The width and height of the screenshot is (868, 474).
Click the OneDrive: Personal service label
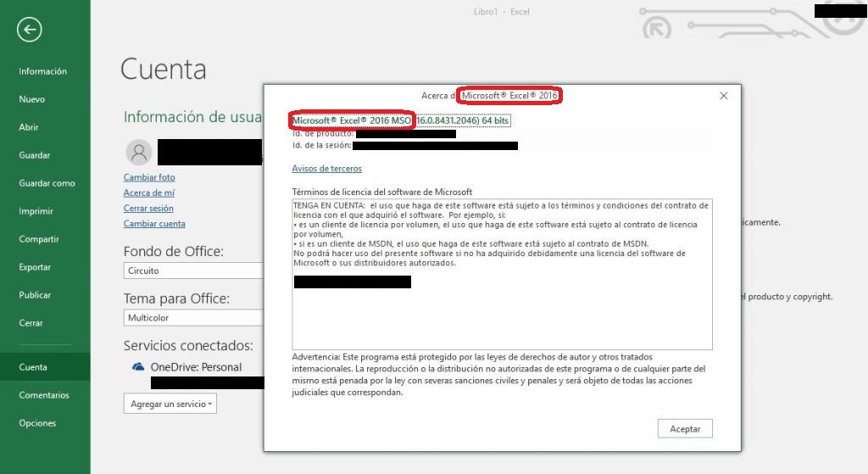click(196, 367)
